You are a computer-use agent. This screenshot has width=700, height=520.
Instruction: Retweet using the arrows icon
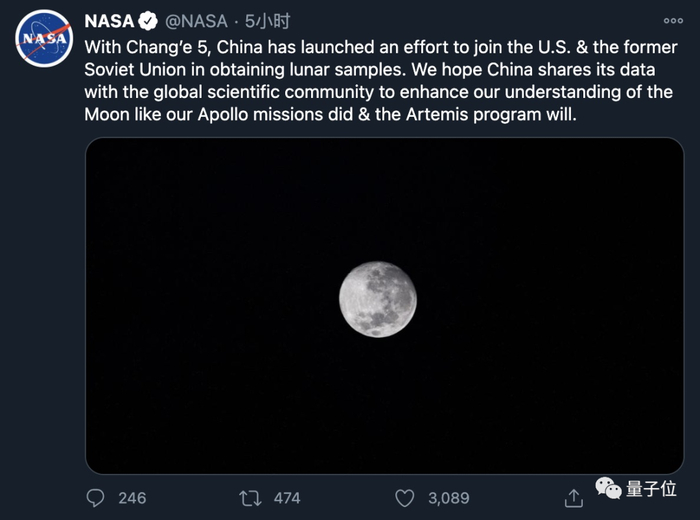tap(250, 497)
